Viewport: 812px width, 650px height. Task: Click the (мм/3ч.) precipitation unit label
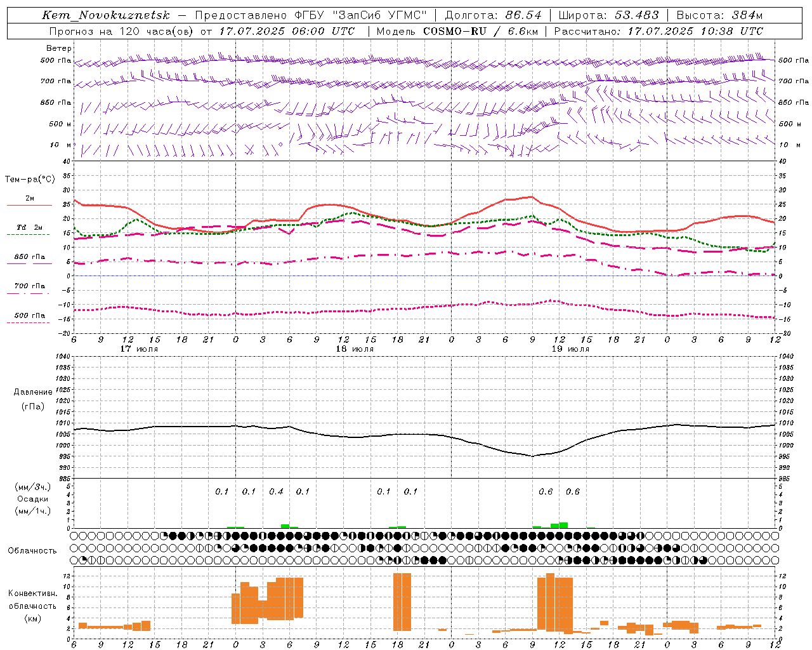pyautogui.click(x=32, y=487)
